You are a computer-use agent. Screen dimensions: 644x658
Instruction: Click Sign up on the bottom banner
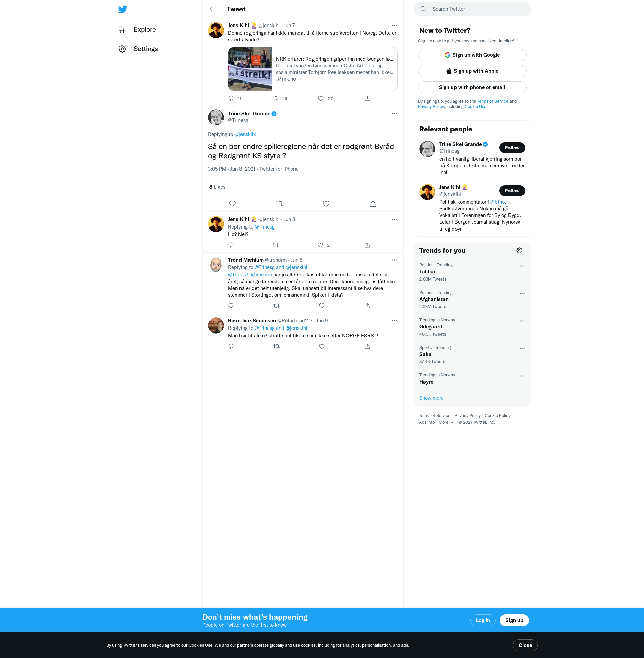tap(514, 620)
